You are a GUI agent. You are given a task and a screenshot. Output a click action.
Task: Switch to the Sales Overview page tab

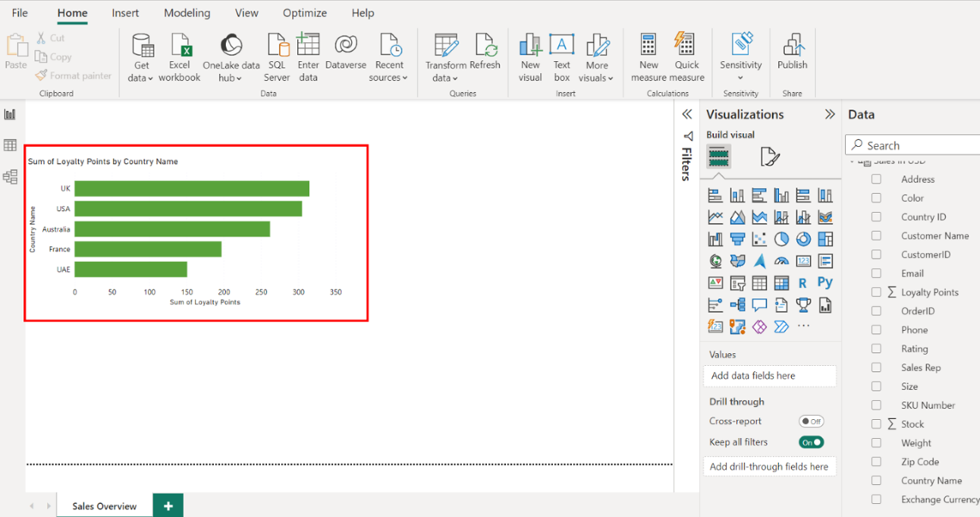click(104, 506)
